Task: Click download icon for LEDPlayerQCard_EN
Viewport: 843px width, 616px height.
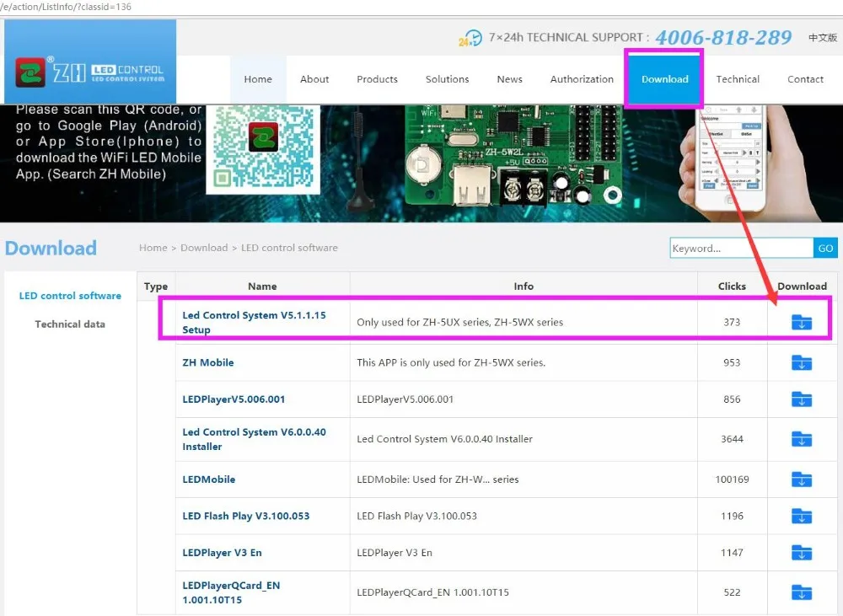Action: tap(801, 592)
